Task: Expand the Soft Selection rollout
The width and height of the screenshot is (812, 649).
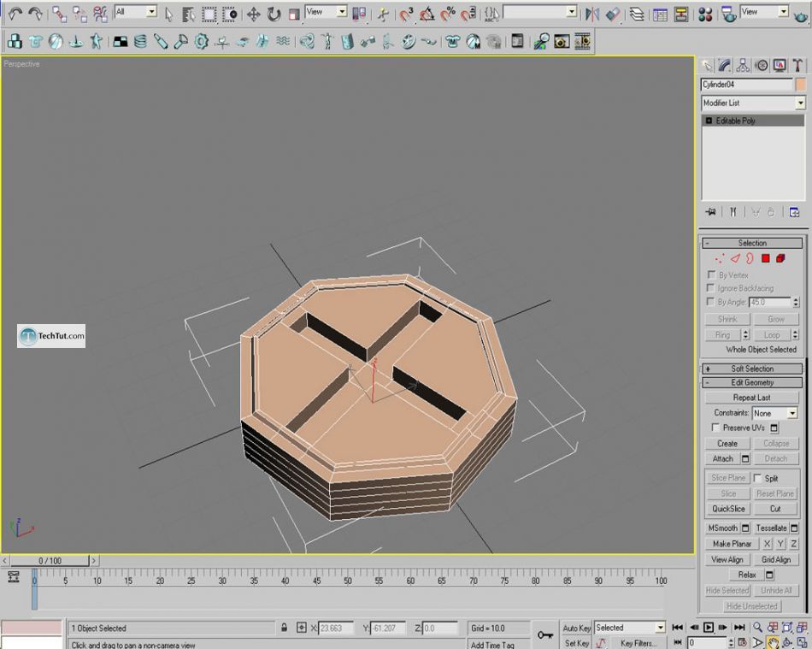Action: [752, 369]
